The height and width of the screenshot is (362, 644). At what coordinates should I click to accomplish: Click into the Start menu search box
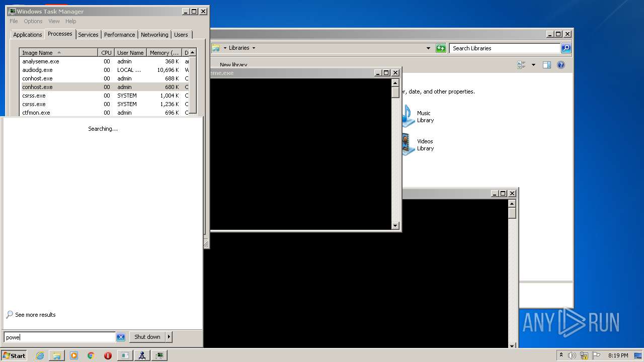point(59,337)
